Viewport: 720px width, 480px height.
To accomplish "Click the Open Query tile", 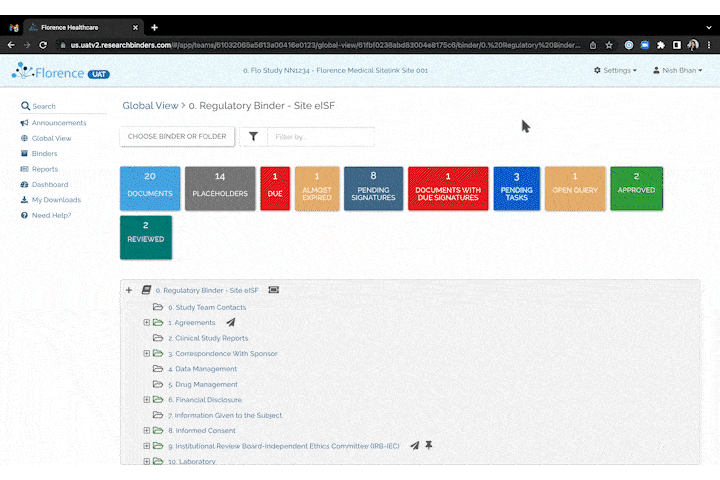I will point(575,188).
